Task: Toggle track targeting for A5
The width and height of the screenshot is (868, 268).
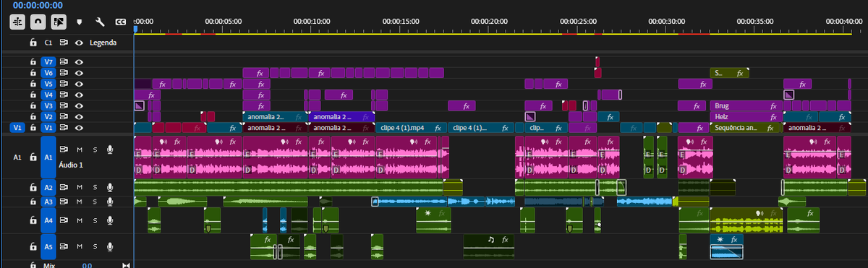Action: tap(48, 246)
